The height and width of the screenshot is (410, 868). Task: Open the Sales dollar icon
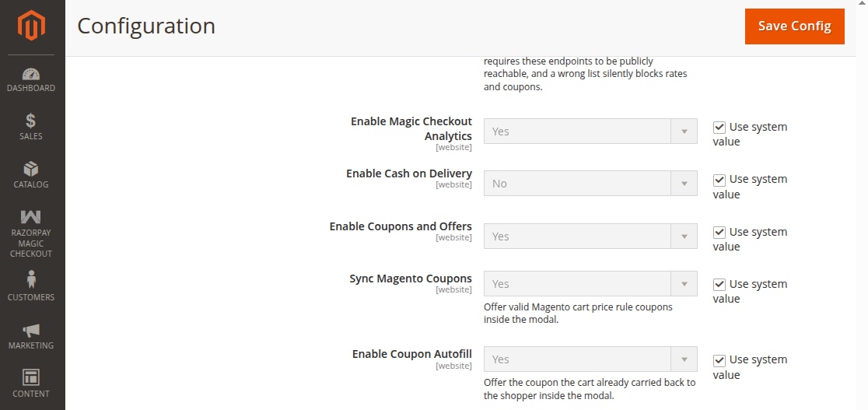(x=31, y=121)
